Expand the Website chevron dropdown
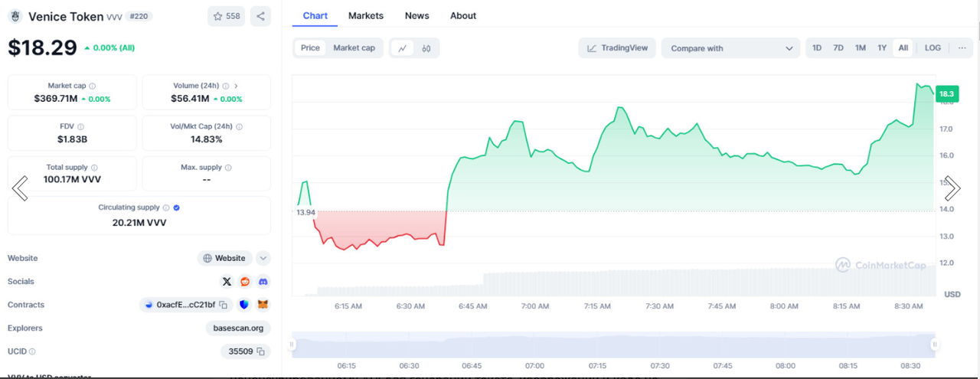The height and width of the screenshot is (379, 980). [x=263, y=258]
